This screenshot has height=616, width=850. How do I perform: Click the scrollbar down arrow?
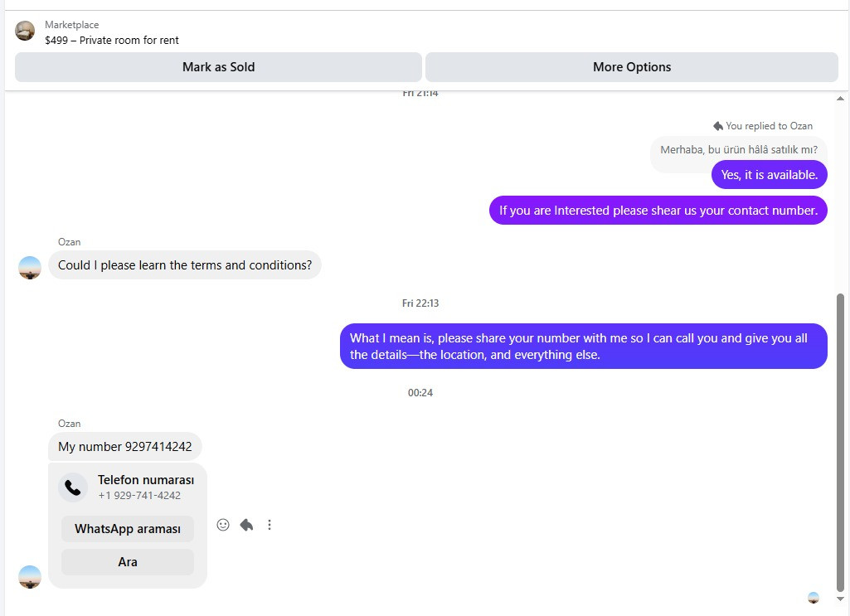840,599
